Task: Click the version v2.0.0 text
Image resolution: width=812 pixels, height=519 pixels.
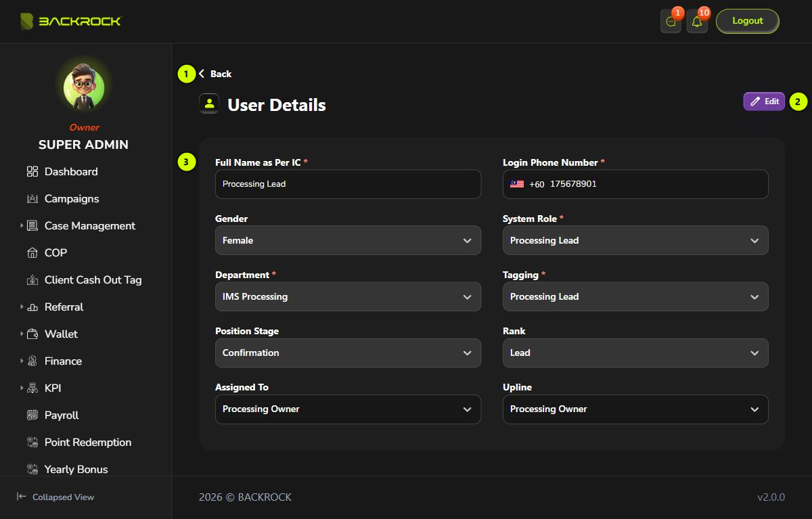Action: [771, 497]
